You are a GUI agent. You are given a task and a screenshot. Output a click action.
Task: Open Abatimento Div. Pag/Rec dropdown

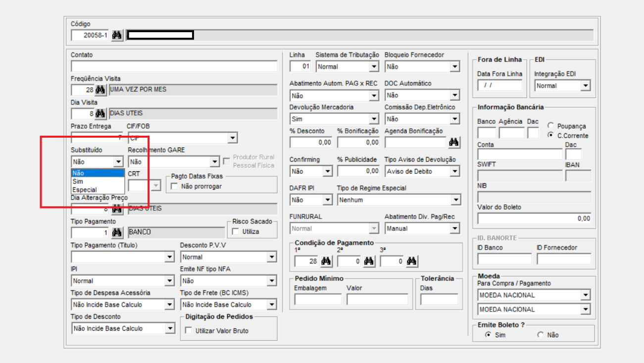pos(455,229)
